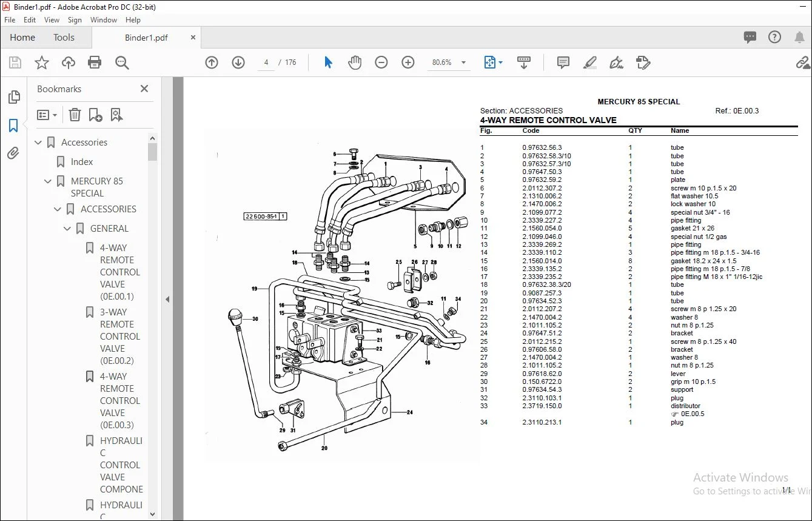Open the 4-WAY REMOTE CONTROL VALVE (0E.00.3) bookmark
This screenshot has height=521, width=812.
[120, 401]
